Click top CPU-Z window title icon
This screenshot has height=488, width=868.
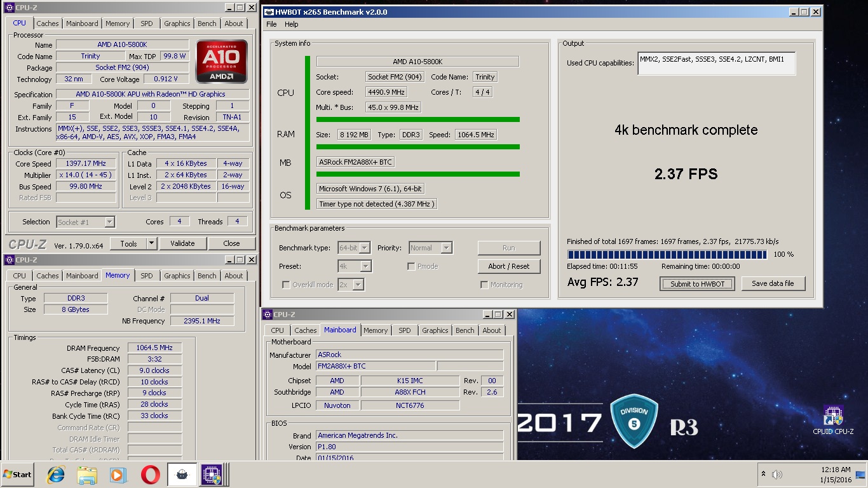click(9, 7)
